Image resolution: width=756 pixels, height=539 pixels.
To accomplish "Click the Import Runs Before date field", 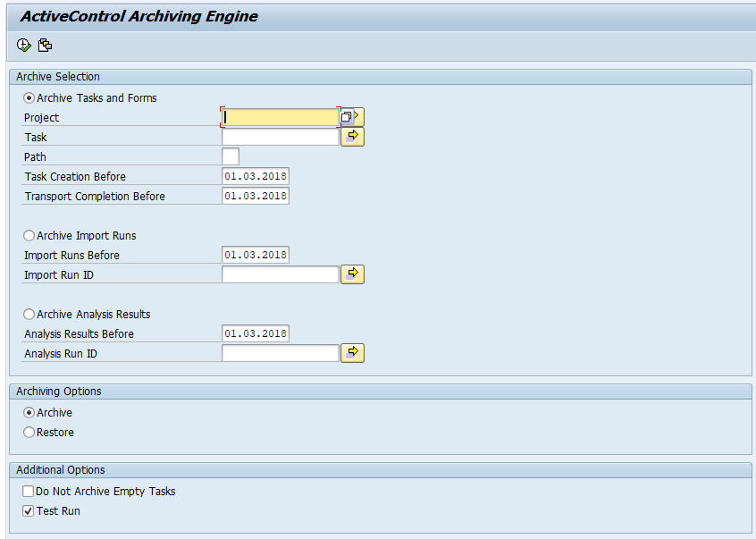I will coord(256,255).
